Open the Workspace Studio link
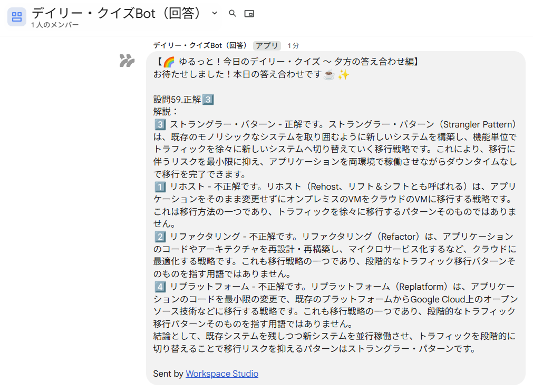Image resolution: width=533 pixels, height=392 pixels. click(x=222, y=374)
